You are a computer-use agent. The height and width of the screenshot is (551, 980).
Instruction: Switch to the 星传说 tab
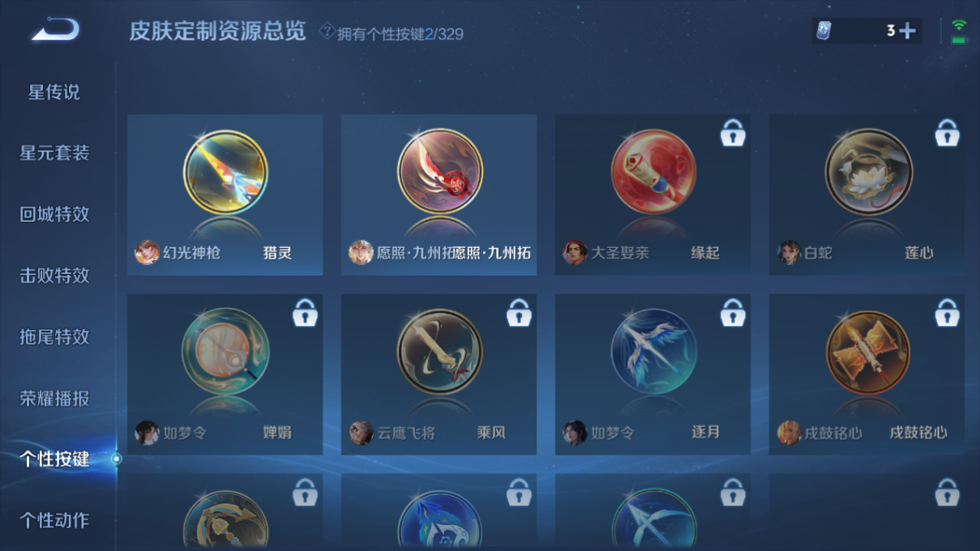[x=54, y=92]
